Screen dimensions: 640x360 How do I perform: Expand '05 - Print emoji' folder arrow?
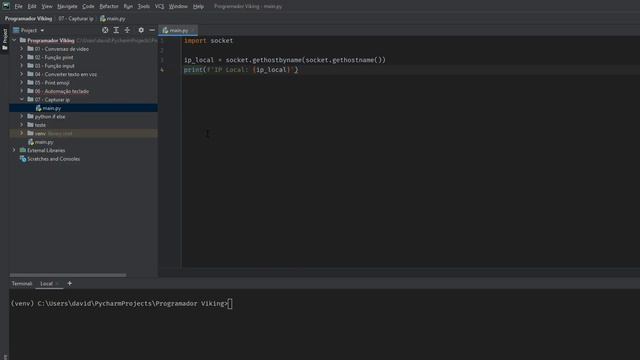pyautogui.click(x=22, y=82)
